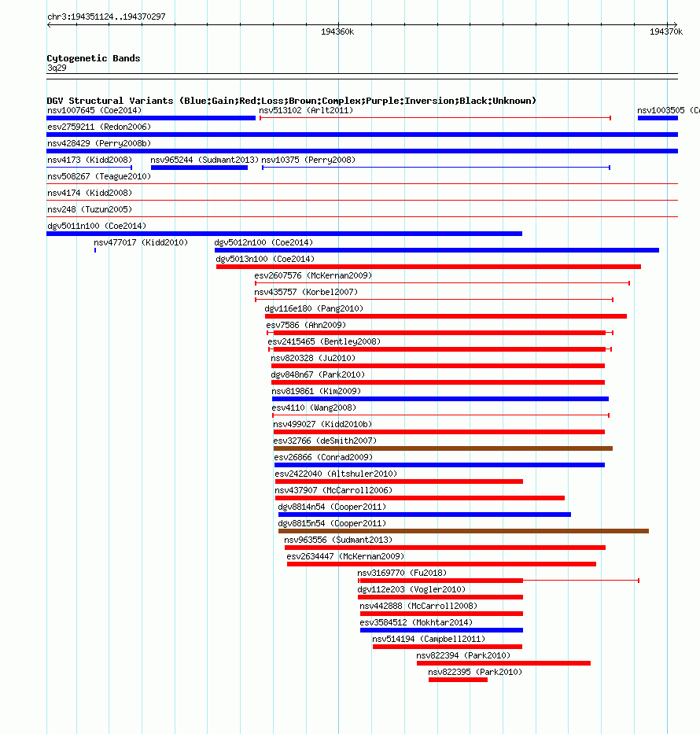Click the left arrow end of the ruler

[x=49, y=25]
